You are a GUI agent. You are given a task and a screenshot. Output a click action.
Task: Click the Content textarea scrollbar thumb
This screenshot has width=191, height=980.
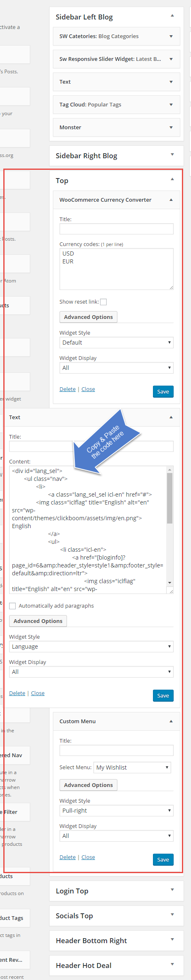(170, 498)
